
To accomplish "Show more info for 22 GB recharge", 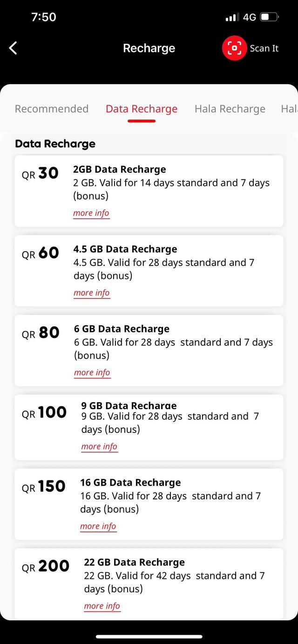I will click(102, 606).
